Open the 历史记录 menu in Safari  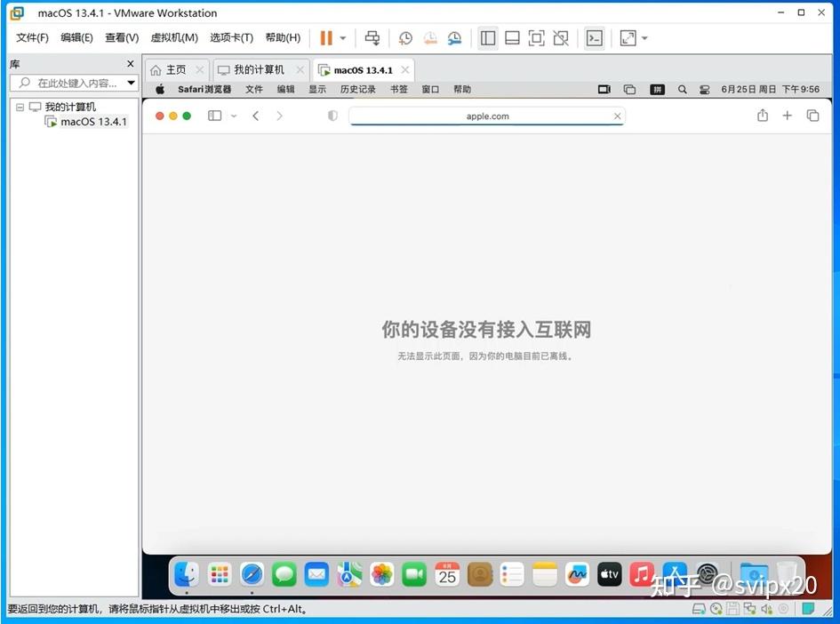(358, 90)
